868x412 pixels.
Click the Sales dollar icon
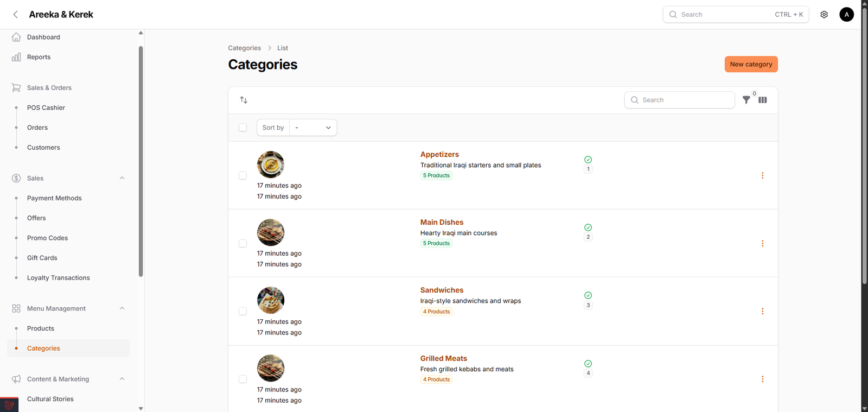click(16, 178)
